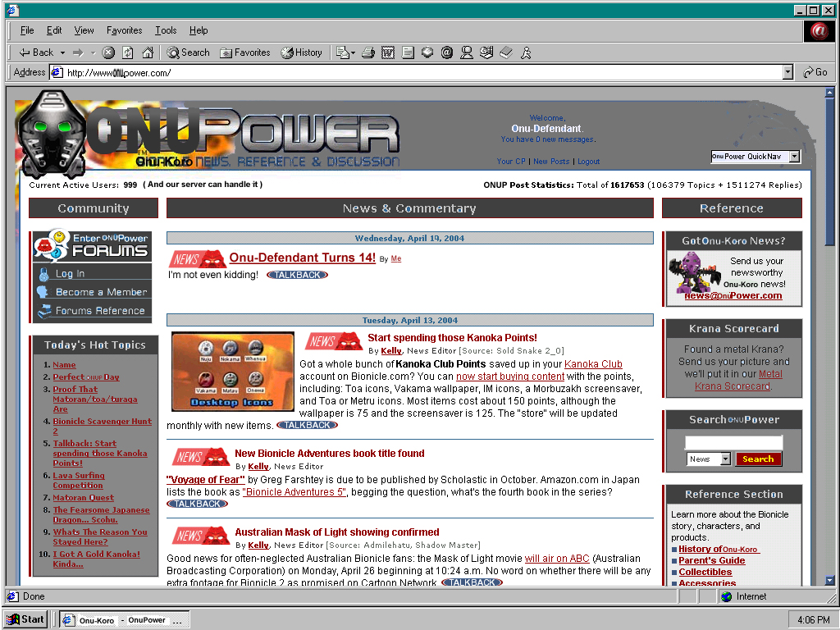Click the NEWS icon beside Kanoka Points headline
Viewport: 840px width, 630px height.
pyautogui.click(x=335, y=341)
